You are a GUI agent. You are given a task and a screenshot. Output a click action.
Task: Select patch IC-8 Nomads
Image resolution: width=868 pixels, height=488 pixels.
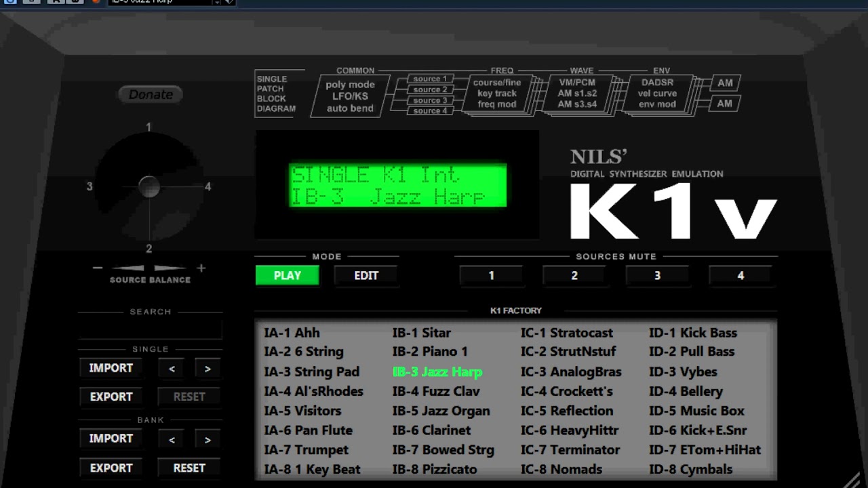[561, 469]
